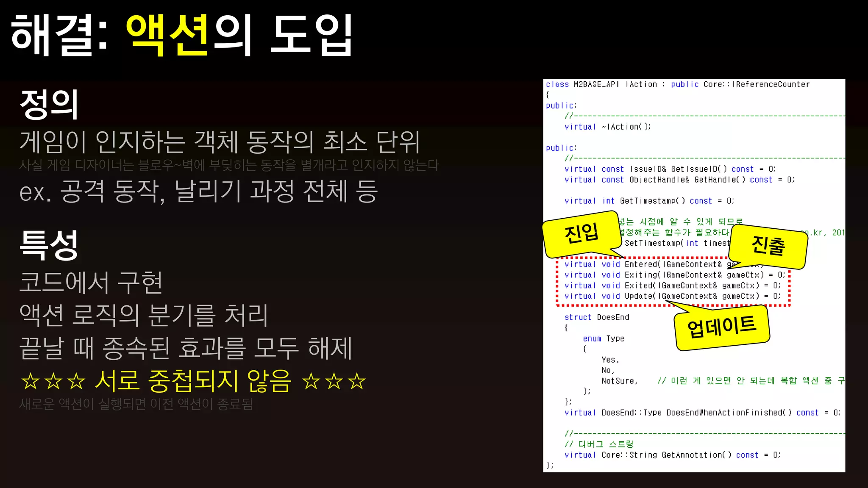Click the line '게임이 인지하는 객체 동작의 최소 단위'
The height and width of the screenshot is (488, 868).
pos(220,142)
